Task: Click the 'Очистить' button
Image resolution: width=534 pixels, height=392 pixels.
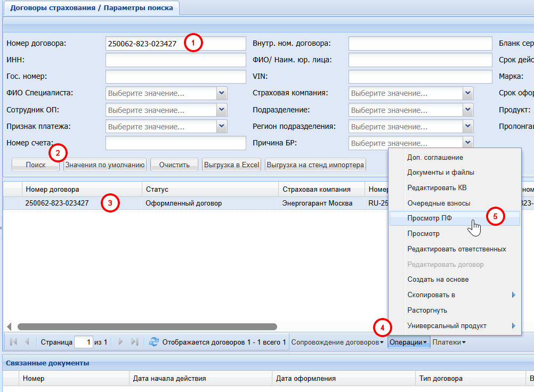Action: pyautogui.click(x=174, y=165)
